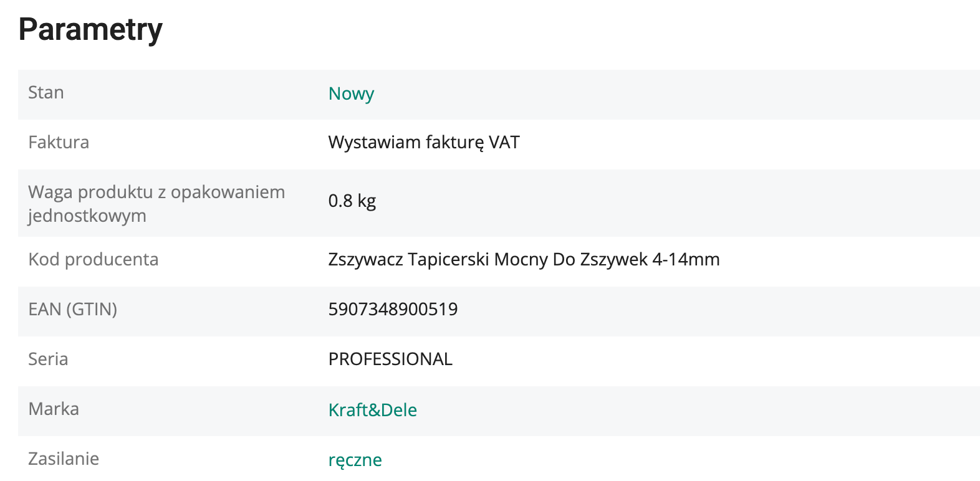Select the 0.8 kg weight value
The image size is (980, 481).
click(x=352, y=201)
